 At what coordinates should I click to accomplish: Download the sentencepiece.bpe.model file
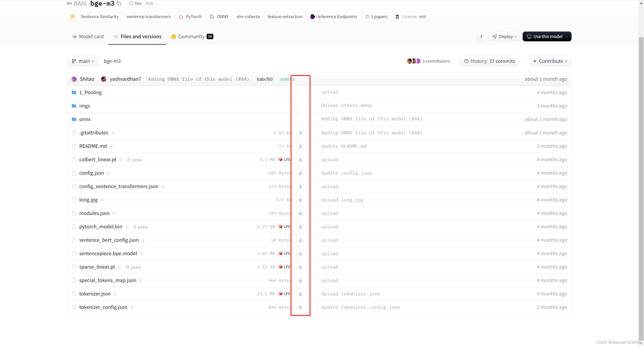click(x=300, y=253)
